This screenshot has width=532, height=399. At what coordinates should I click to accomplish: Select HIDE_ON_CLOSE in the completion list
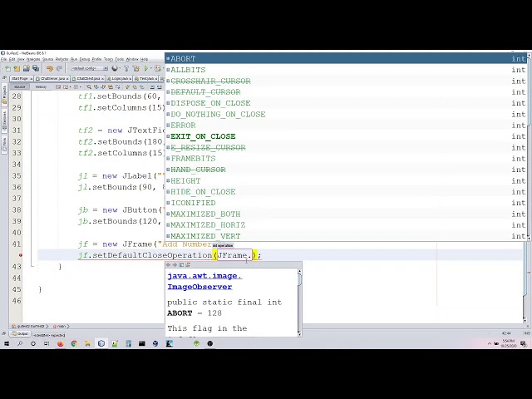[346, 192]
